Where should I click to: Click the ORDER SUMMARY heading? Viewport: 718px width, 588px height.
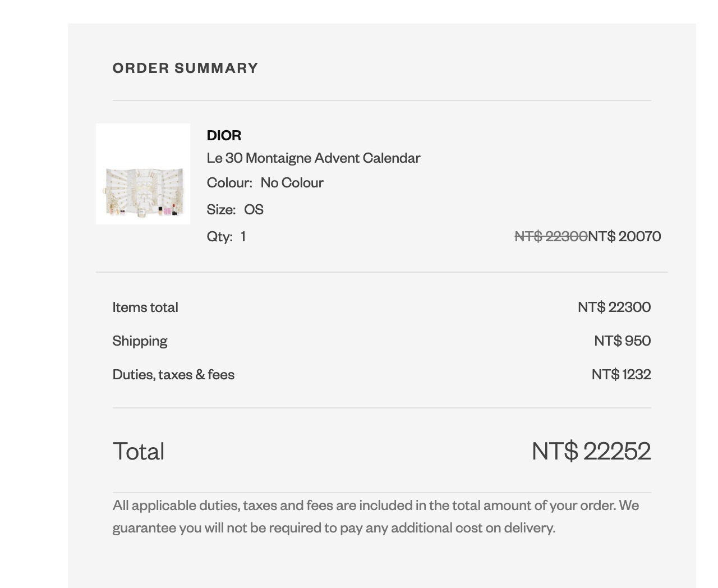(185, 68)
